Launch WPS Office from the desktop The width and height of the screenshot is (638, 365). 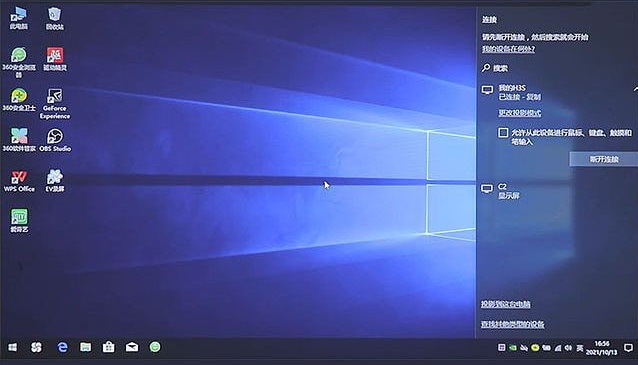tap(19, 181)
